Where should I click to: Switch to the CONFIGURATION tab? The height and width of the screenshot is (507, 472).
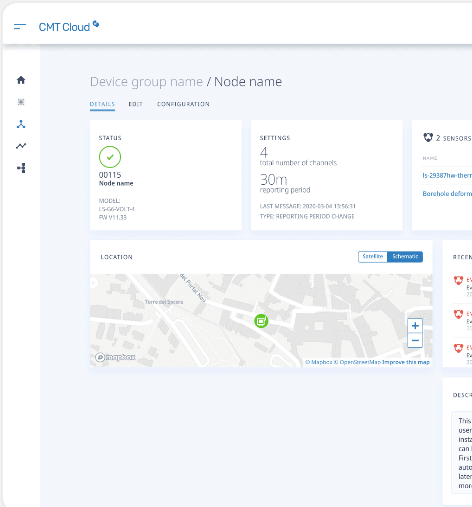click(183, 104)
